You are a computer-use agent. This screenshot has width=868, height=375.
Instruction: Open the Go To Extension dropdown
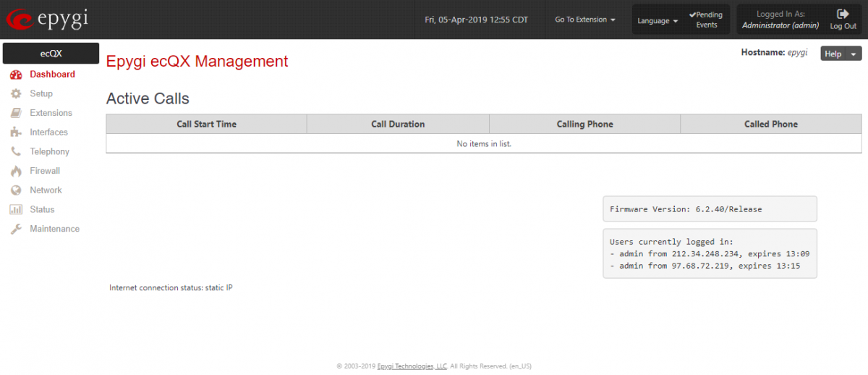585,20
